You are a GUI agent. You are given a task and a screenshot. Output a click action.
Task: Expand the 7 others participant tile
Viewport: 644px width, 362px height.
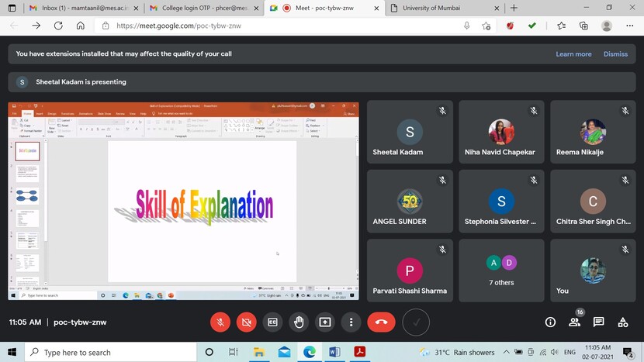[x=501, y=270]
